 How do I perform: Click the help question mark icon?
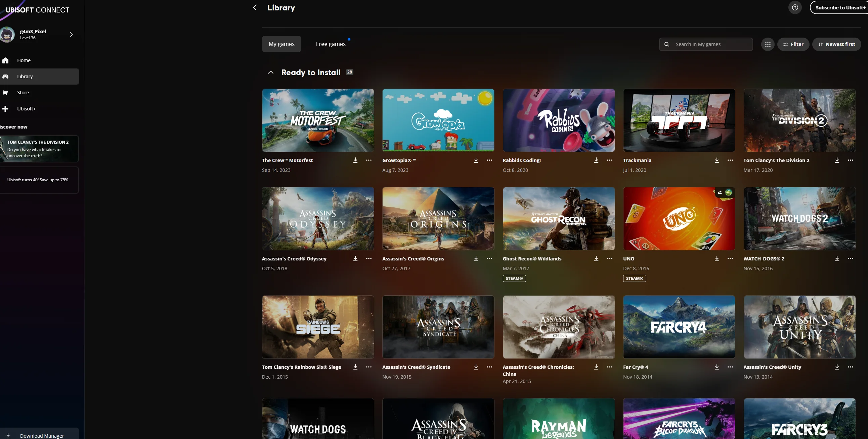click(x=795, y=7)
